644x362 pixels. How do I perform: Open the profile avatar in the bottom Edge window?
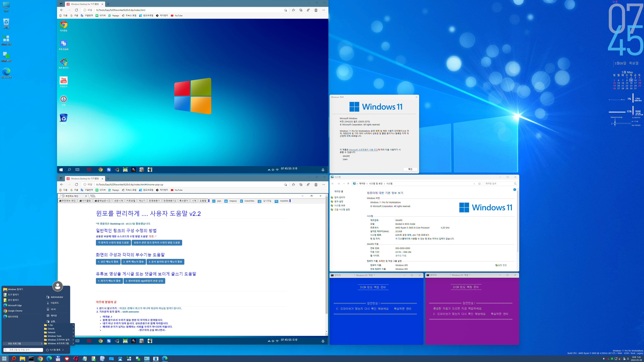coord(316,184)
